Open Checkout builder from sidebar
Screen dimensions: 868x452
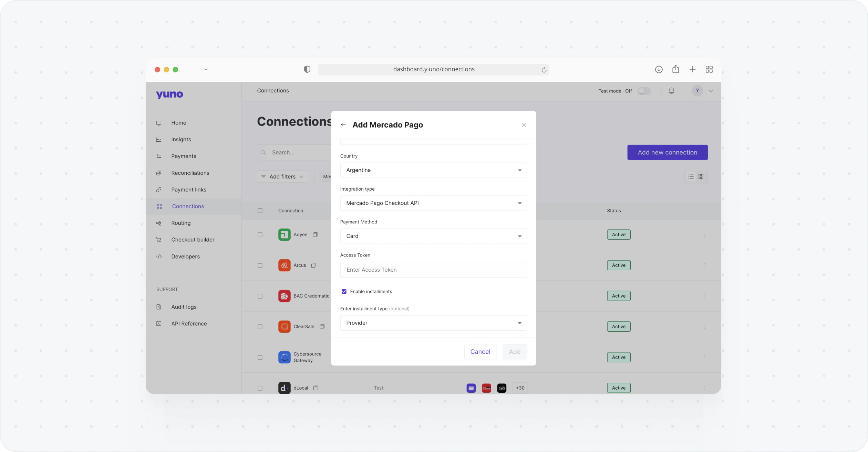click(193, 240)
